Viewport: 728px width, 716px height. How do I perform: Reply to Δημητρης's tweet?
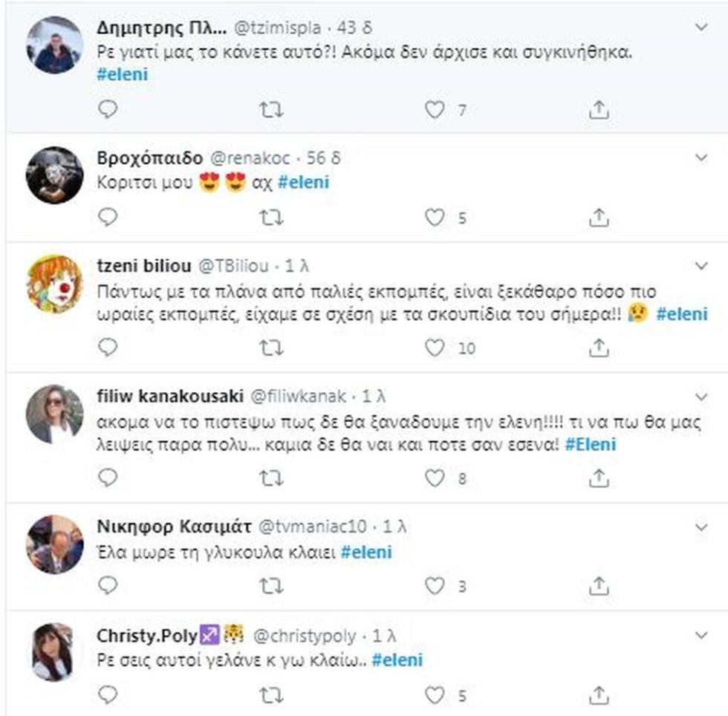point(108,110)
